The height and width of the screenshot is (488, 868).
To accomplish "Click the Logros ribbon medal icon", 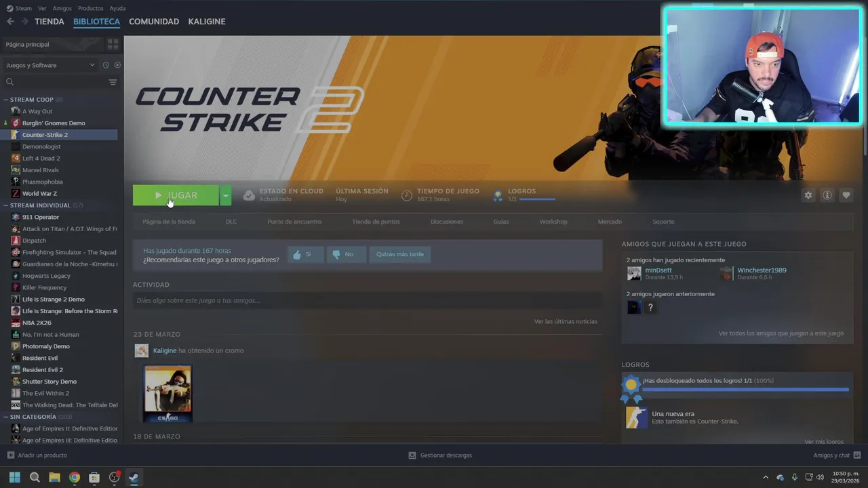I will (498, 195).
